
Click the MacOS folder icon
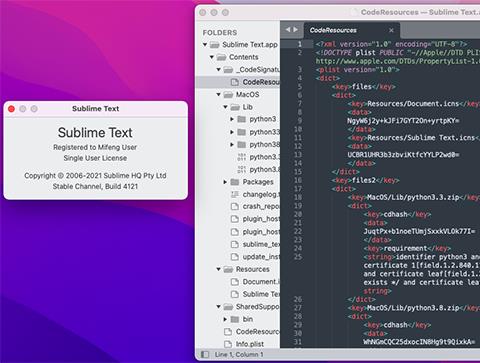[228, 95]
